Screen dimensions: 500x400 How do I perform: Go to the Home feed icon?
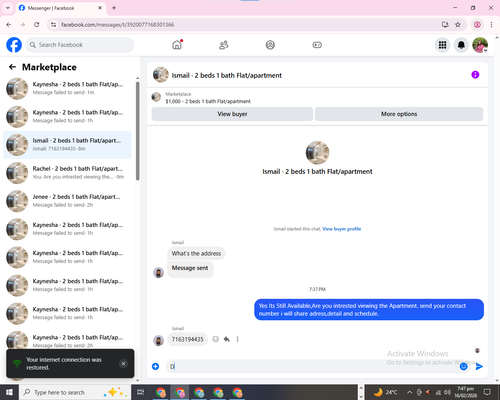point(177,45)
